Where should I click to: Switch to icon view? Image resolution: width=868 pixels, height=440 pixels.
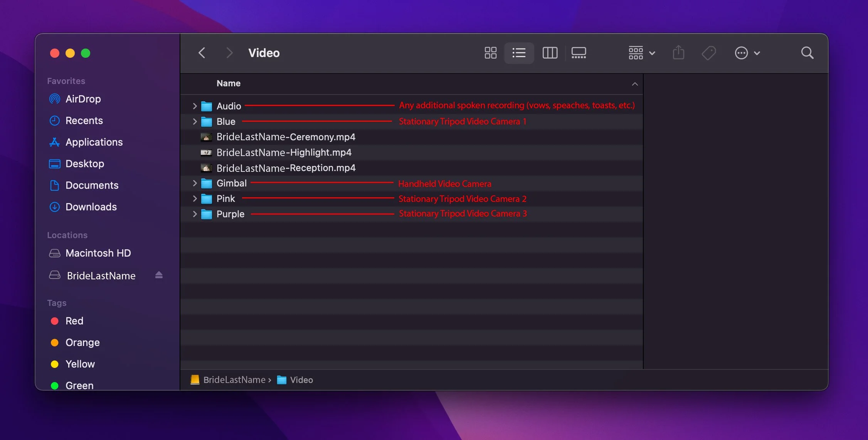[x=490, y=53]
